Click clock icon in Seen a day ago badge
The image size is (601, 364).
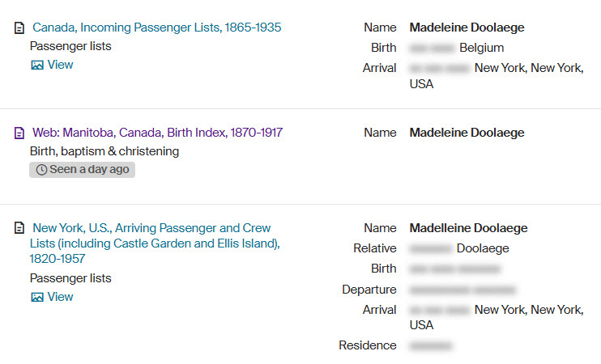pos(41,170)
